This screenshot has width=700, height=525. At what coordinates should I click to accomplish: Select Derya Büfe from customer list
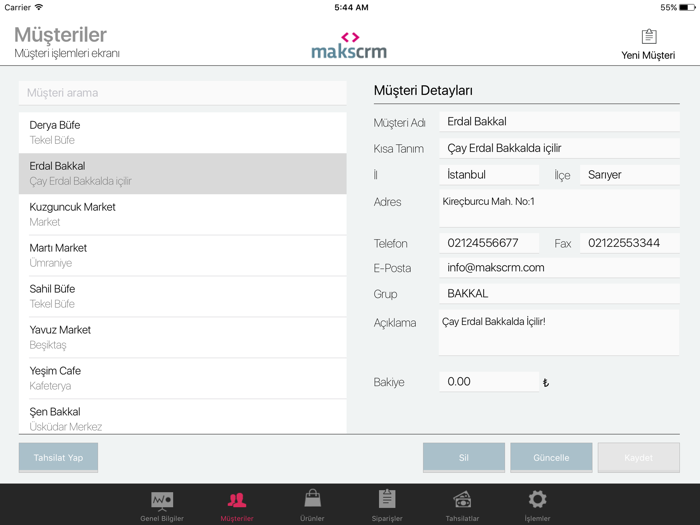click(x=183, y=132)
